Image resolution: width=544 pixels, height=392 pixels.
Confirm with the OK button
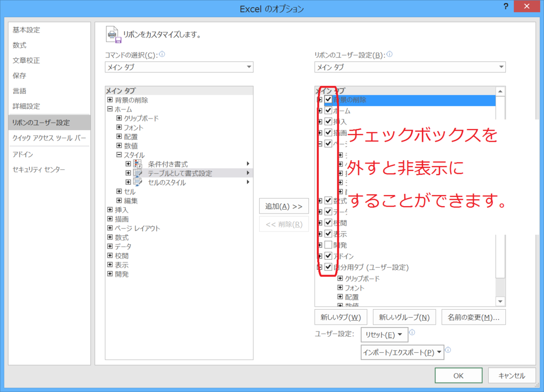(458, 376)
